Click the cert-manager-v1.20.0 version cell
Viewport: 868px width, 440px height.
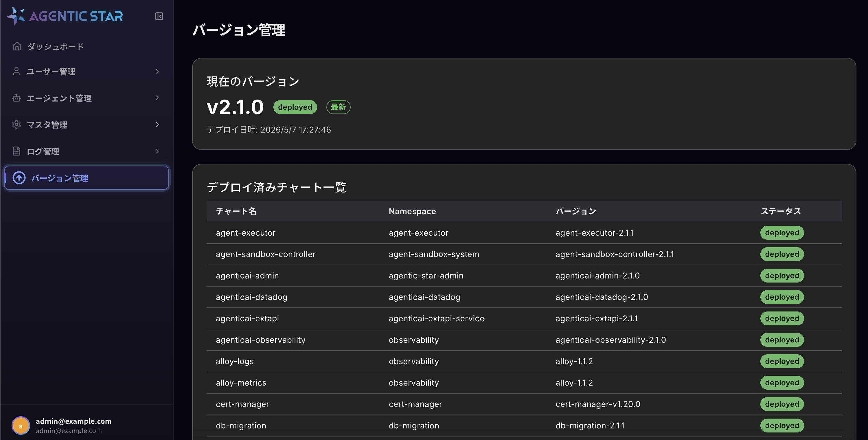598,404
